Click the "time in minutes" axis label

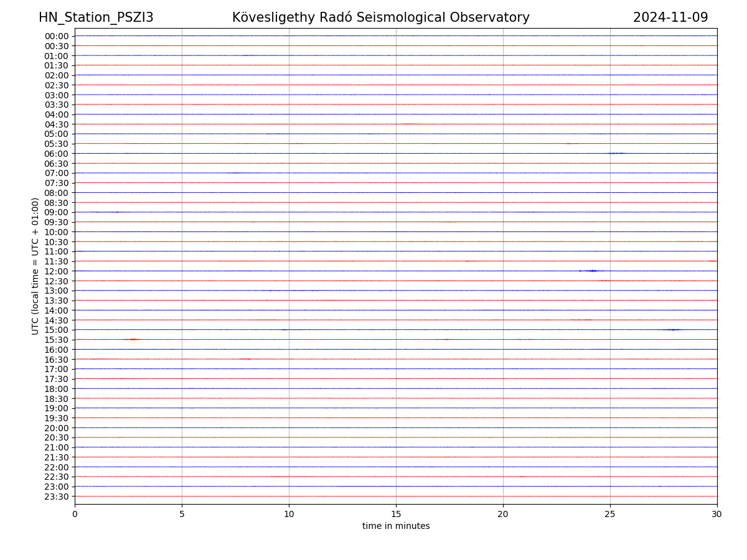(x=396, y=526)
